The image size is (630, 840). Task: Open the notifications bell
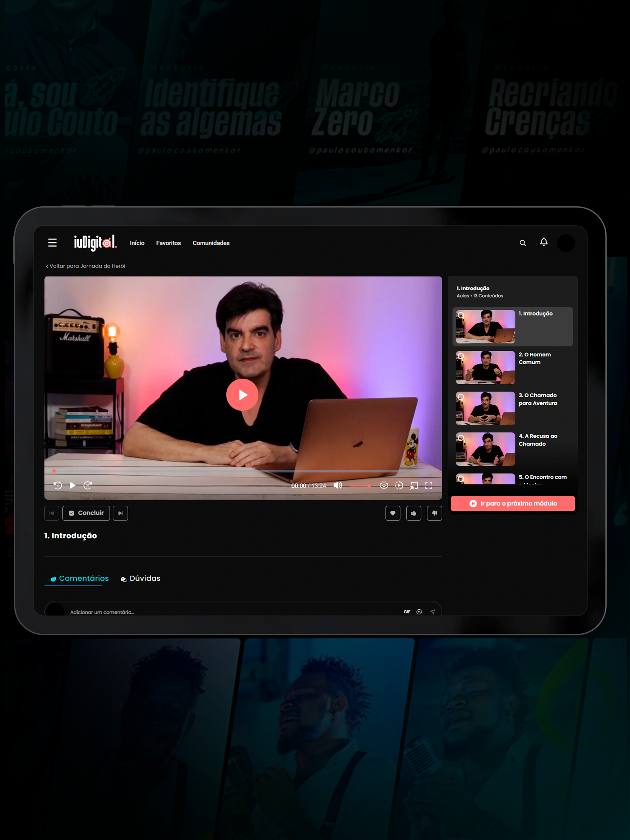[544, 242]
